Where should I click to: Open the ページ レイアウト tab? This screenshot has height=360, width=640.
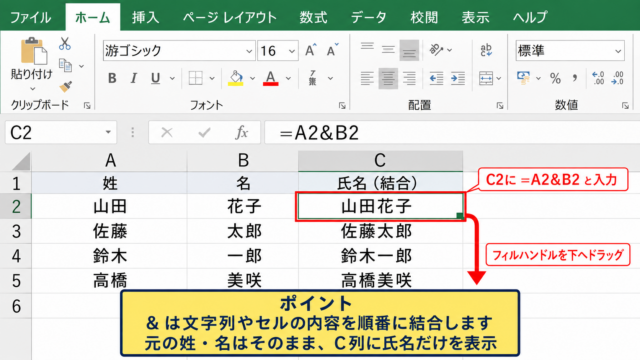point(229,18)
